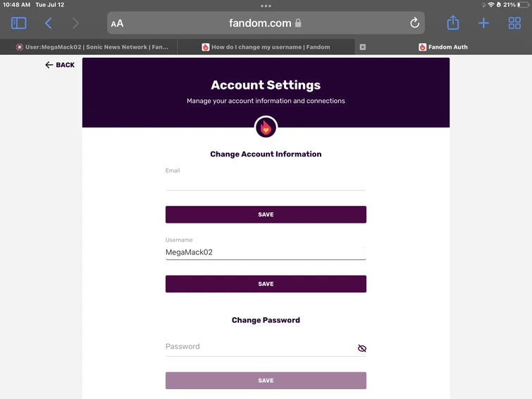The image size is (532, 399).
Task: Save the Username change
Action: coord(266,284)
